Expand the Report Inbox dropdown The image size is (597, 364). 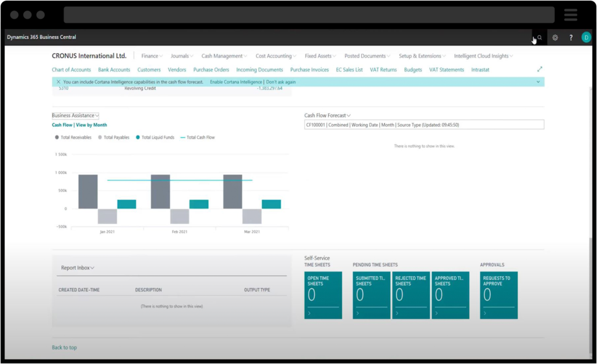pyautogui.click(x=78, y=268)
